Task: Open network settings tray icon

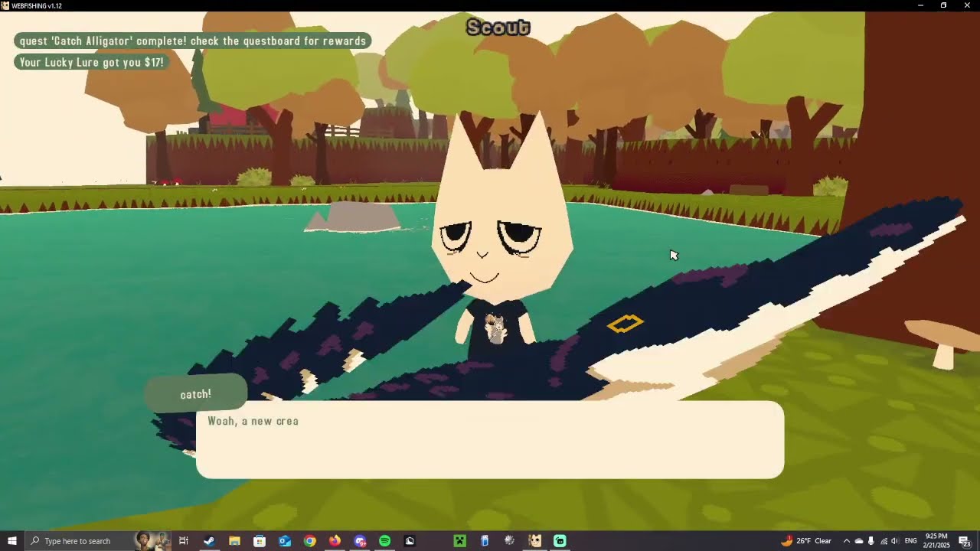Action: pos(883,541)
